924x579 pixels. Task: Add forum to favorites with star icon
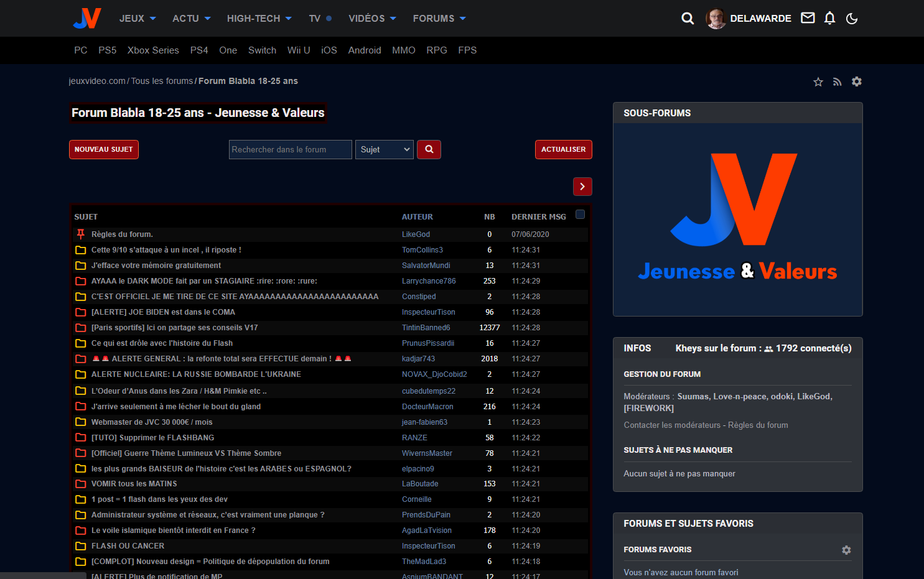point(818,82)
